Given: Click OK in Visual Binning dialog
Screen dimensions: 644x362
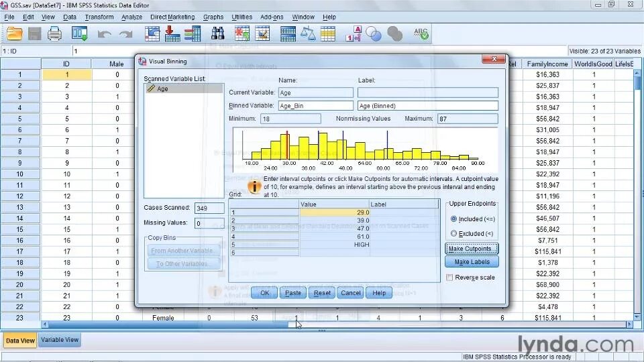Looking at the screenshot, I should pyautogui.click(x=264, y=293).
